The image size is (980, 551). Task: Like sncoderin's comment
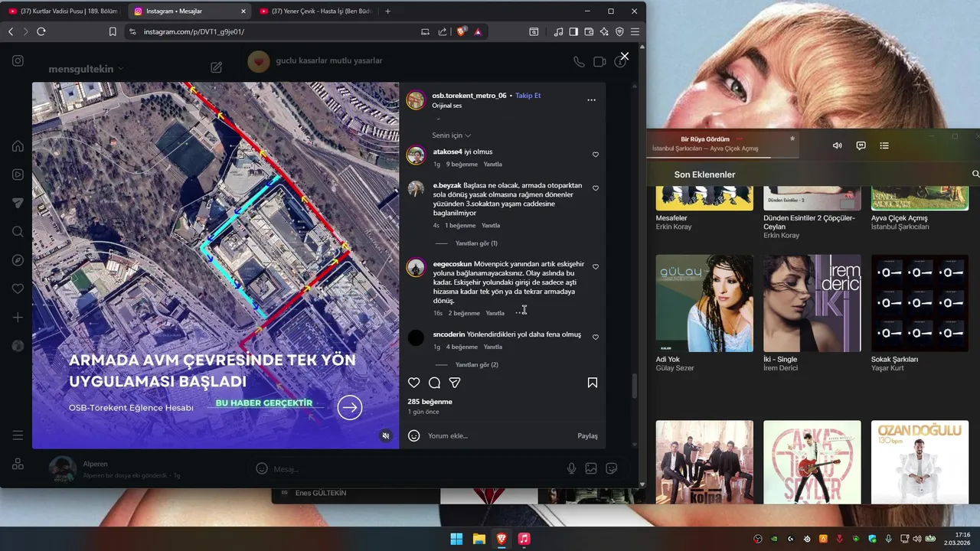pyautogui.click(x=596, y=337)
